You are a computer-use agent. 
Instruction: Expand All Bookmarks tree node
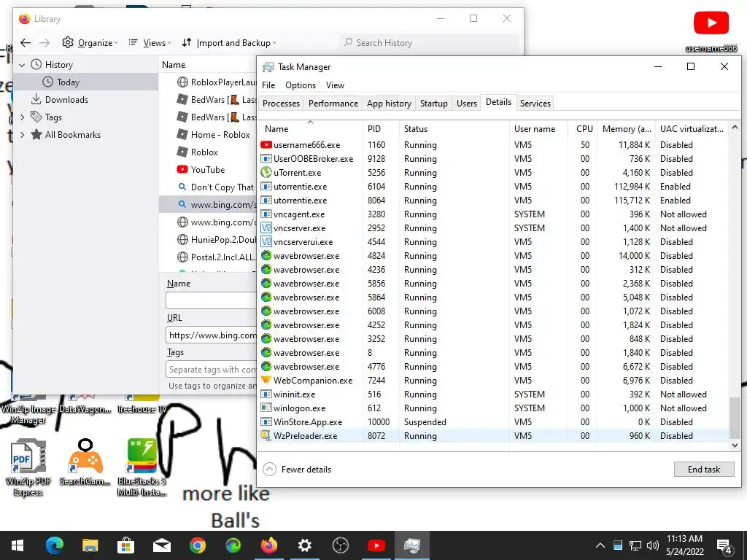pyautogui.click(x=22, y=135)
